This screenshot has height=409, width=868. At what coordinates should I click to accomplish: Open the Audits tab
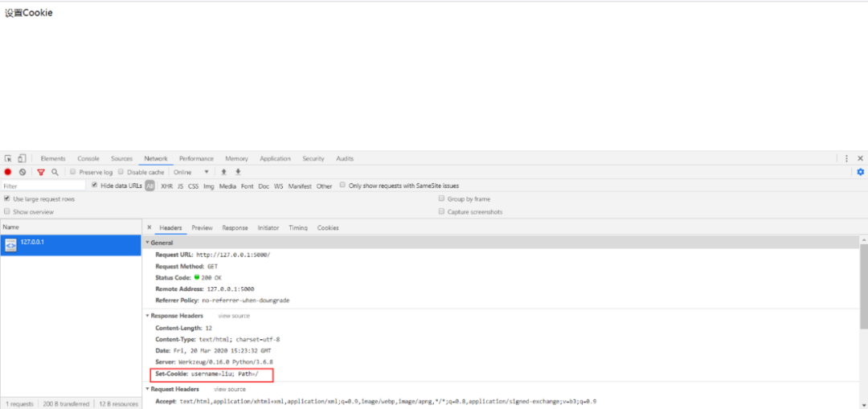click(x=345, y=158)
